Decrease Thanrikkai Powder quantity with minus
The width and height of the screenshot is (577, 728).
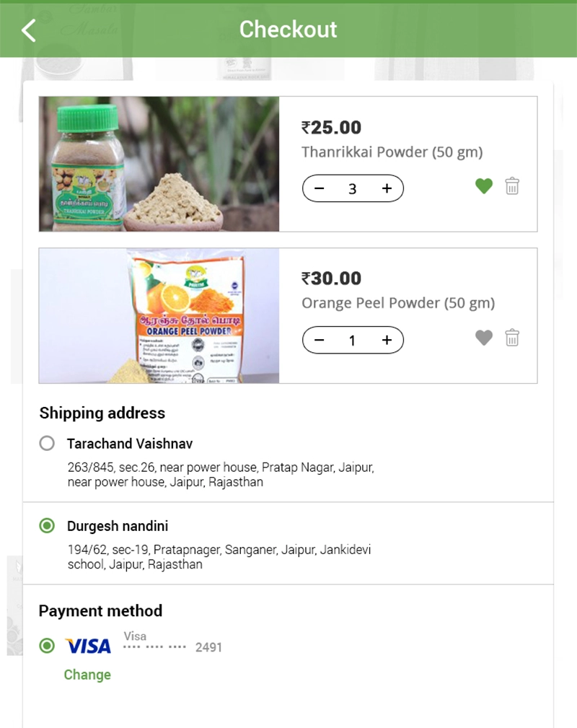(320, 189)
